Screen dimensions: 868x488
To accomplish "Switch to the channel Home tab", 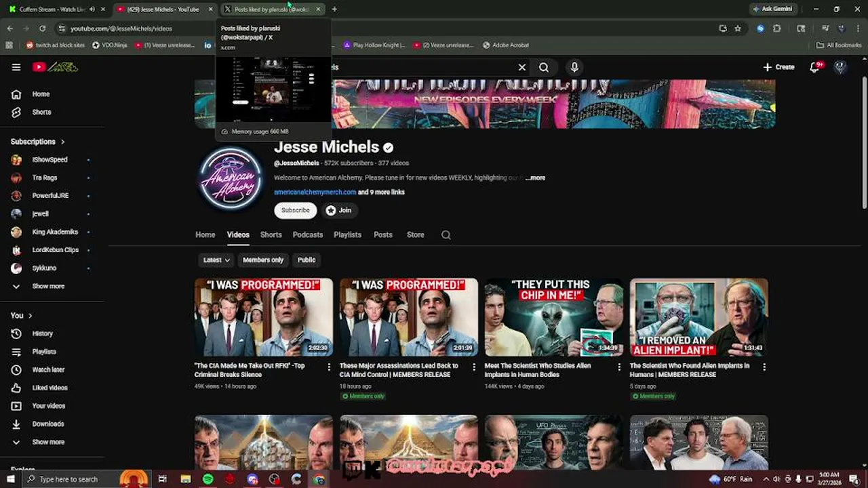I will tap(205, 235).
